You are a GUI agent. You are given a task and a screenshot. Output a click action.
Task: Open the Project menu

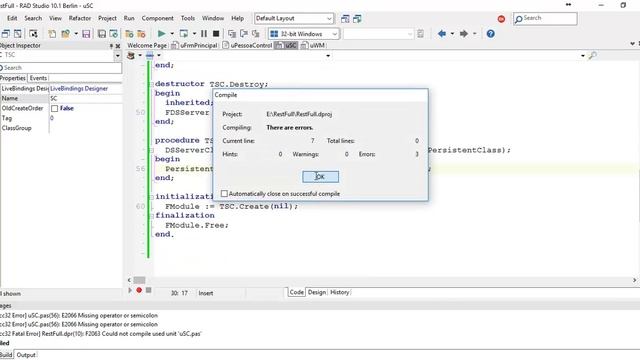107,18
